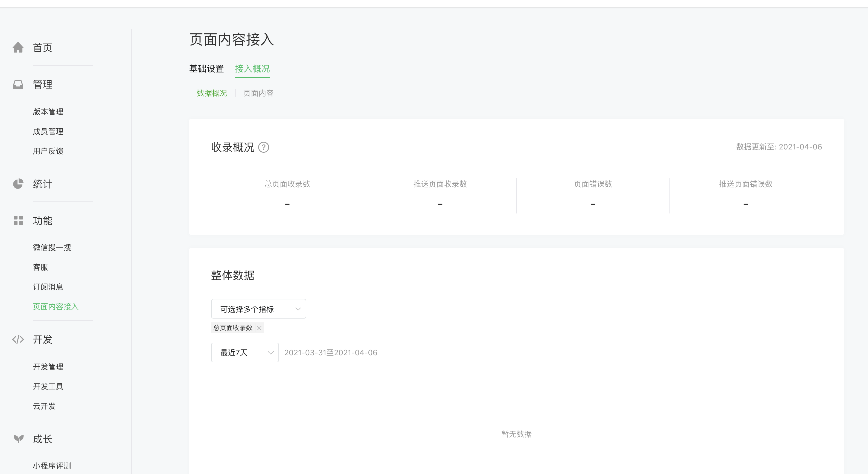
Task: Expand the 最近7天 date range dropdown
Action: click(245, 353)
